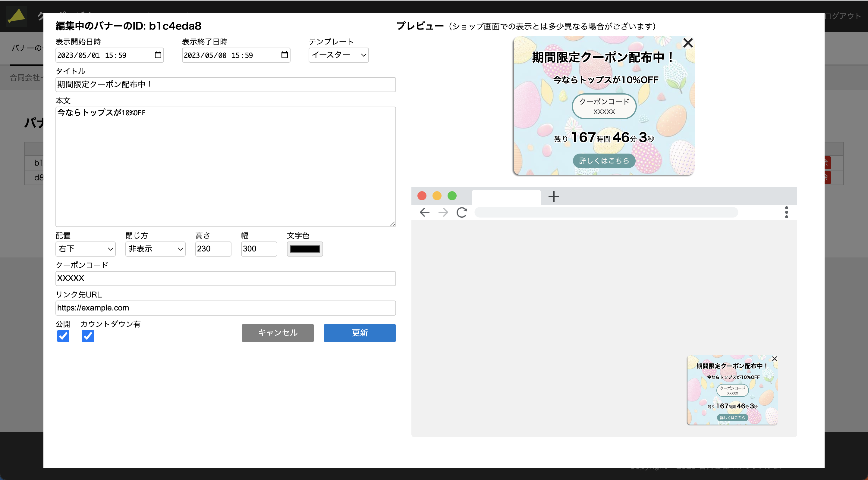This screenshot has height=480, width=868.
Task: Close the large banner preview
Action: click(688, 43)
